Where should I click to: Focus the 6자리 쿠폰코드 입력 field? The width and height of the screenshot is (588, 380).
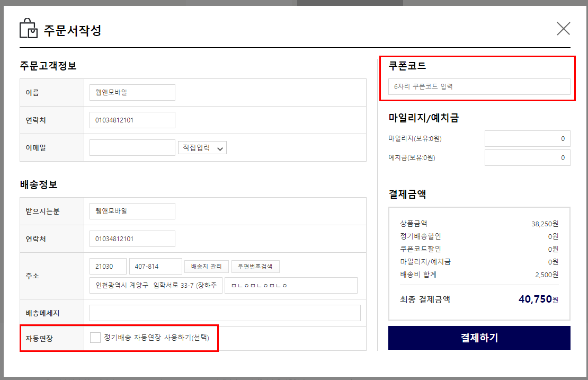click(x=479, y=86)
